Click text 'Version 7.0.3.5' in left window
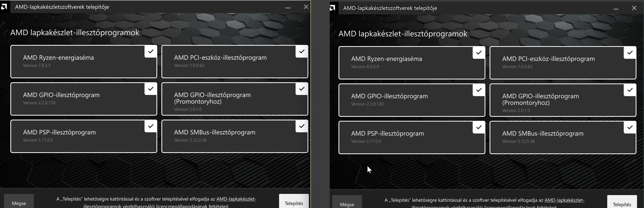The width and height of the screenshot is (644, 208). coord(37,65)
